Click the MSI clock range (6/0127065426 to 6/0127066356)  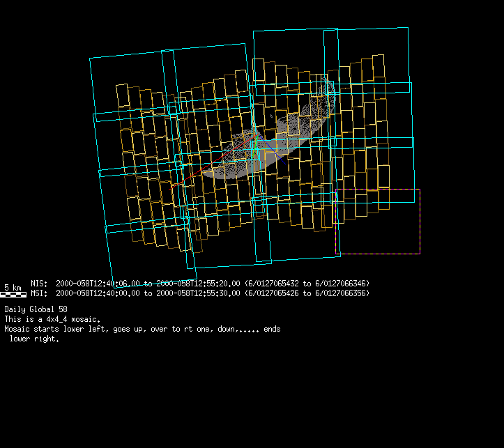click(307, 293)
